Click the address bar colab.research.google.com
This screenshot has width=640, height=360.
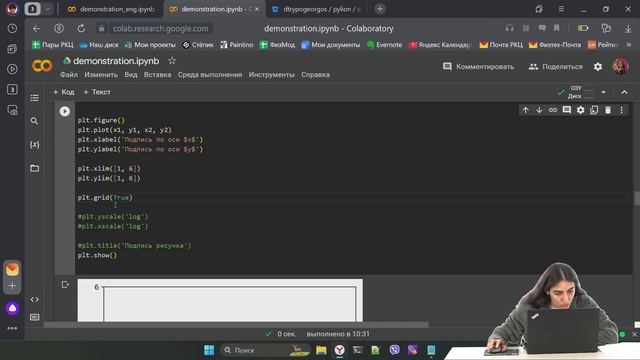pyautogui.click(x=160, y=29)
